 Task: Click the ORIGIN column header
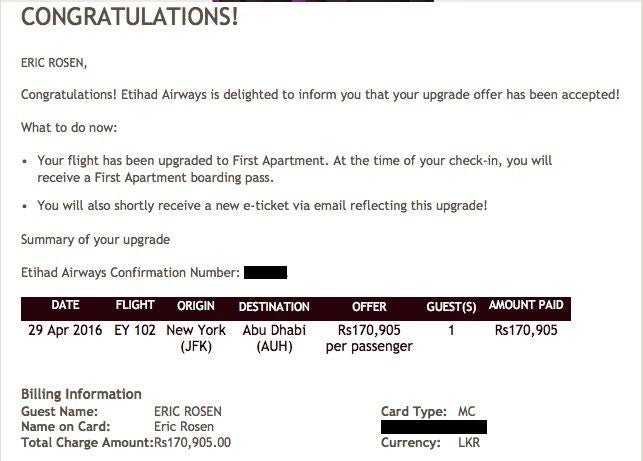196,306
